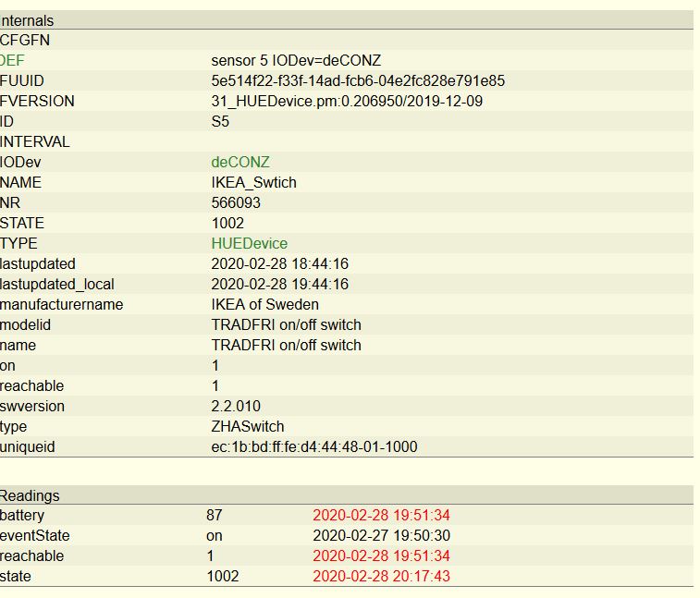Image resolution: width=700 pixels, height=598 pixels.
Task: Open the green DEF definition link
Action: click(x=12, y=60)
